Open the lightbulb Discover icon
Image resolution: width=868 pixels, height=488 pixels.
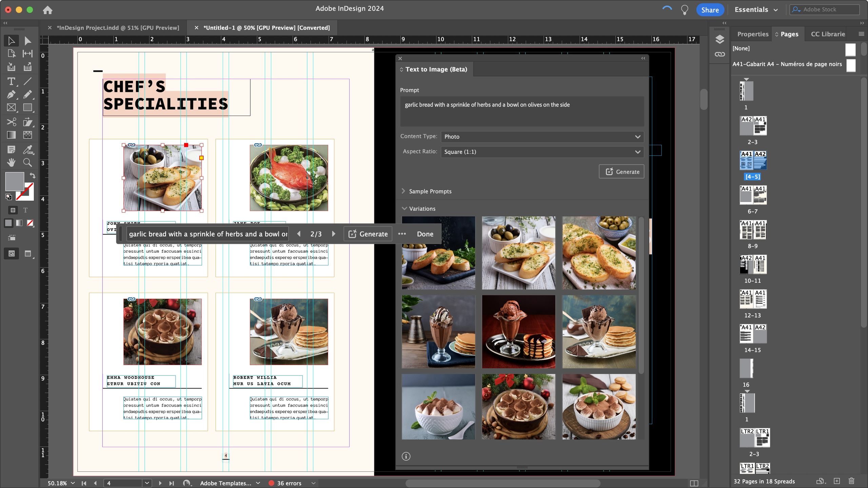(685, 10)
